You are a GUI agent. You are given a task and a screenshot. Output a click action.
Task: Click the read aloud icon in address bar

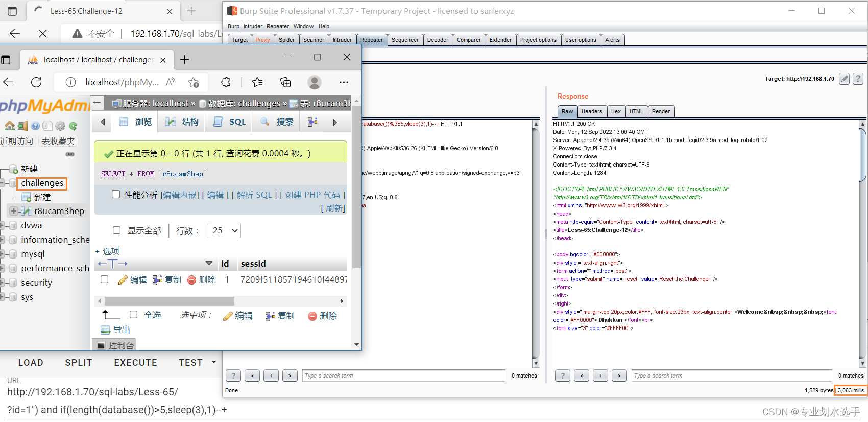171,82
